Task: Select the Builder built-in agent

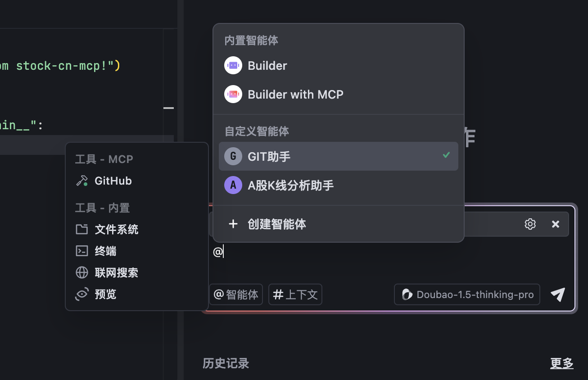Action: click(267, 65)
